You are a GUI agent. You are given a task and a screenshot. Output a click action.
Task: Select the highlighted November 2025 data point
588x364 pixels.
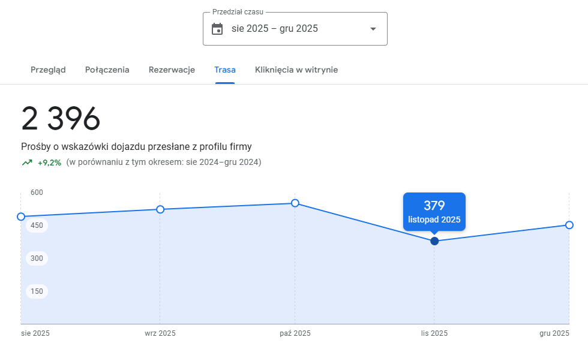(434, 241)
